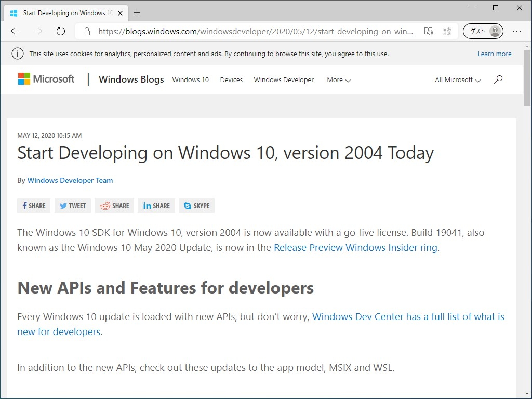Reload the current page
This screenshot has height=399, width=532.
click(x=60, y=31)
